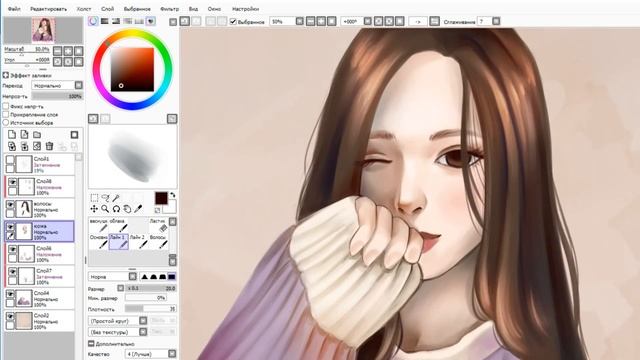Select the Слой7 layer

click(x=40, y=276)
